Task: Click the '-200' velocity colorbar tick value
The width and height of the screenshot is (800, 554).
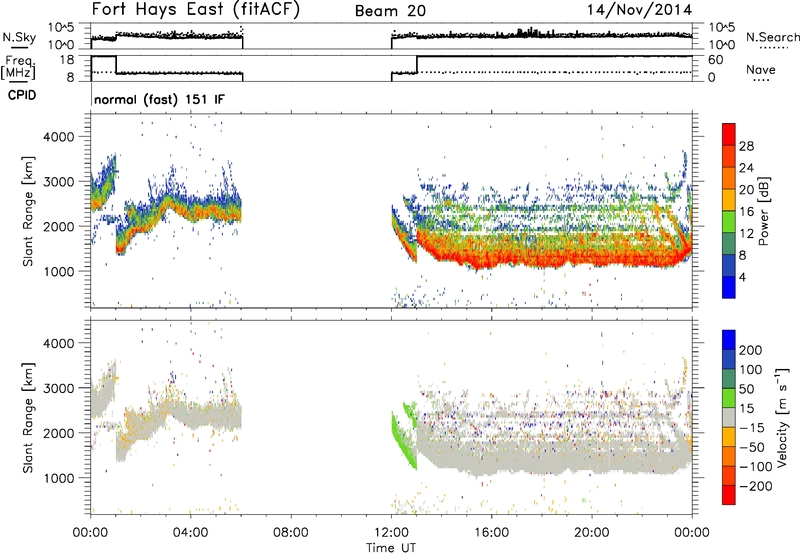Action: [756, 487]
